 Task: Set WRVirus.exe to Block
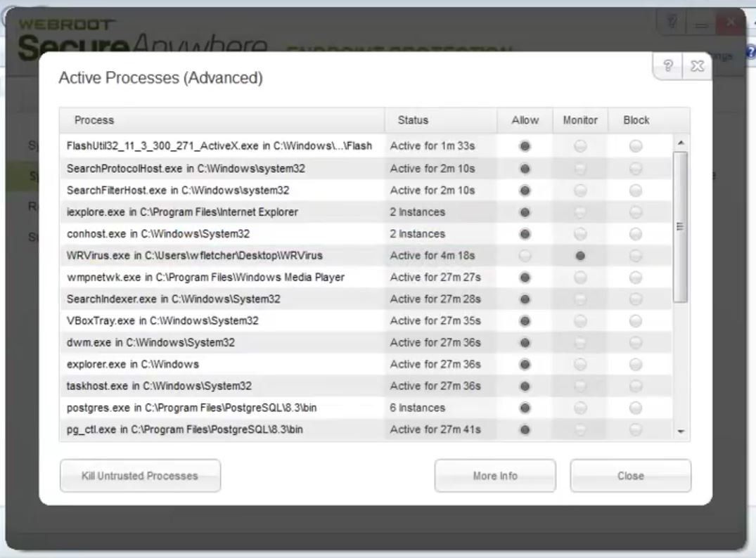pyautogui.click(x=636, y=256)
